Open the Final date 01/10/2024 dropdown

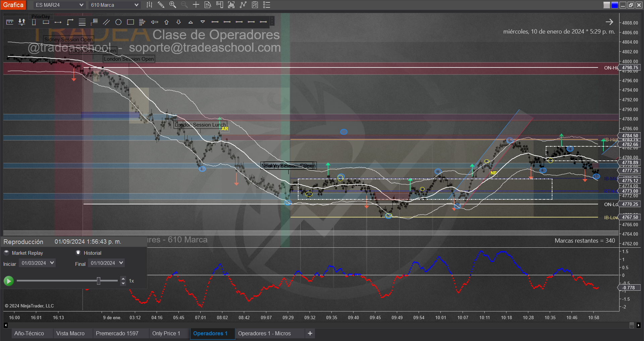[106, 263]
